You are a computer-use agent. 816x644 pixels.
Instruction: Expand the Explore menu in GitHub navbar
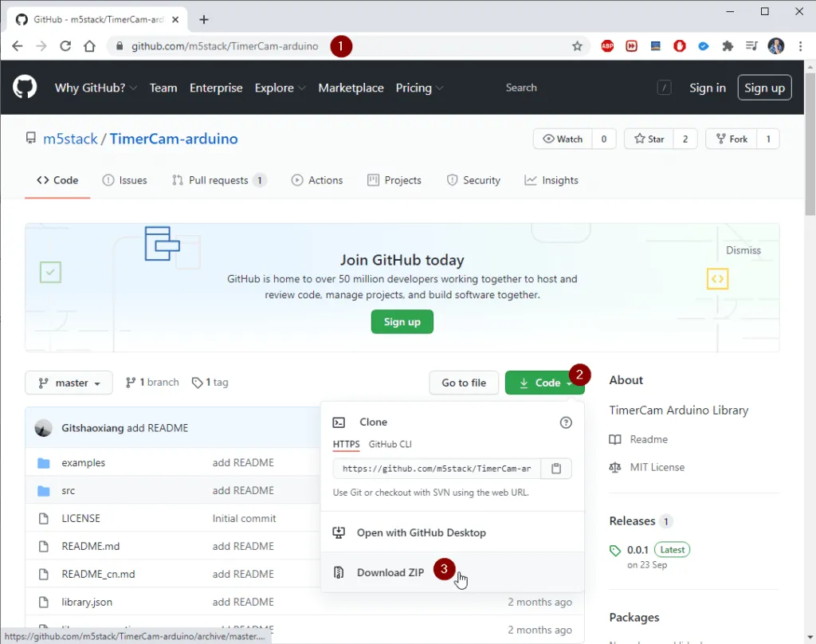(x=280, y=88)
